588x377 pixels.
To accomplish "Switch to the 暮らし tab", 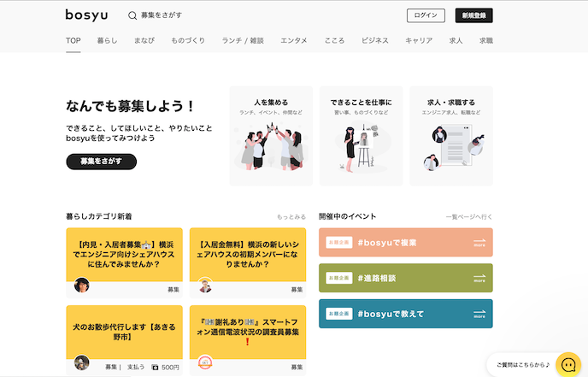I will 107,40.
